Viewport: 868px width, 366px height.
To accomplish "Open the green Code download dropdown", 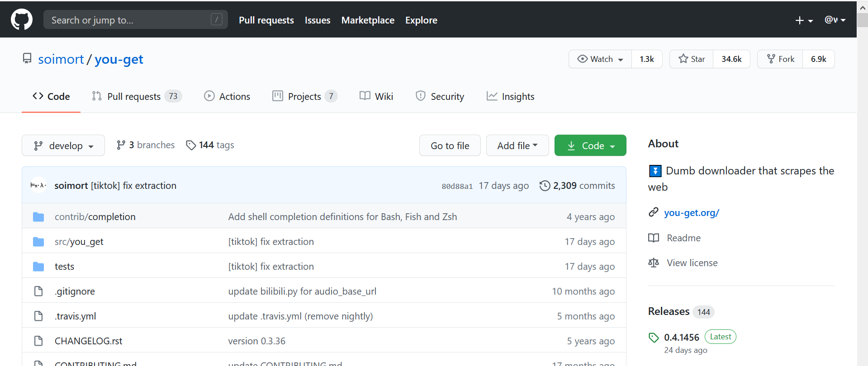I will tap(590, 145).
